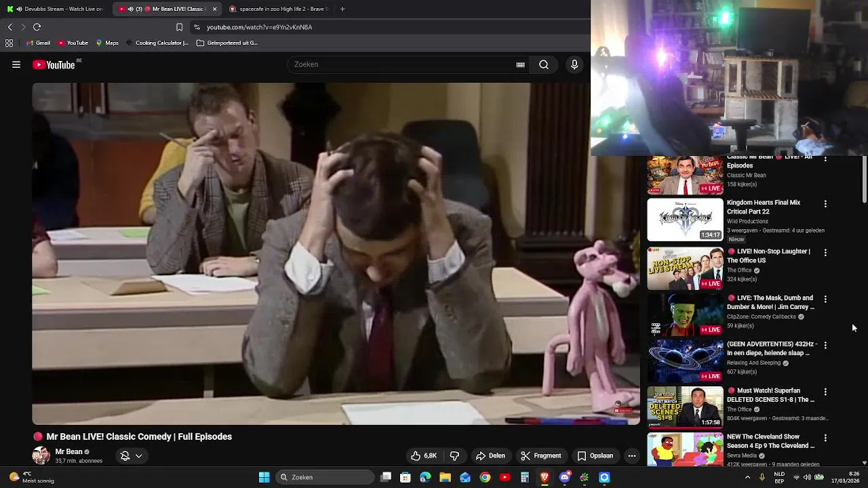Bookmark this page in address bar

click(179, 27)
